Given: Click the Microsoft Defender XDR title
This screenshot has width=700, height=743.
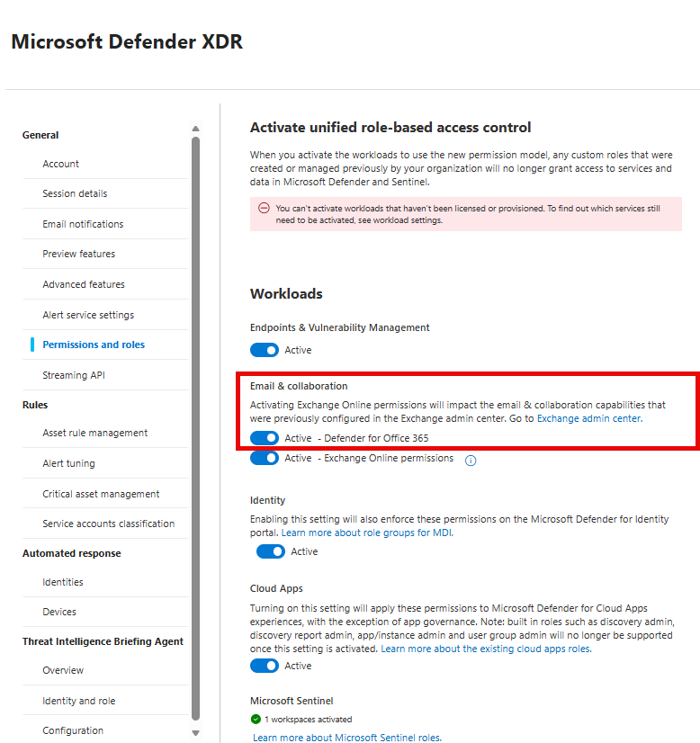Looking at the screenshot, I should (127, 41).
